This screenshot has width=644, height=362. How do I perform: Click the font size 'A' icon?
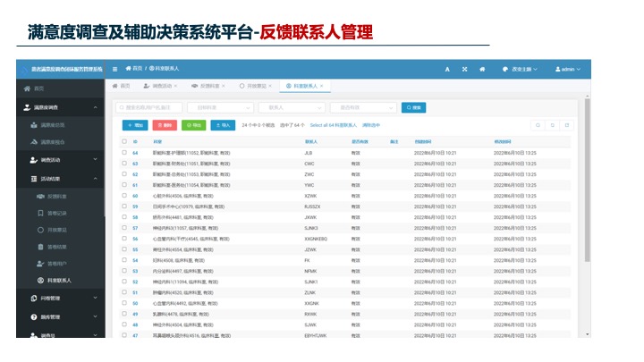[448, 69]
